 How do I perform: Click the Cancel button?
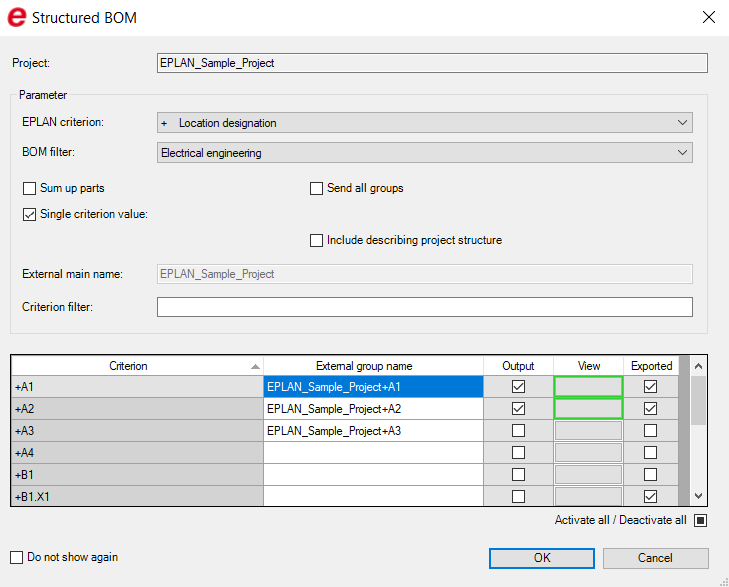656,558
